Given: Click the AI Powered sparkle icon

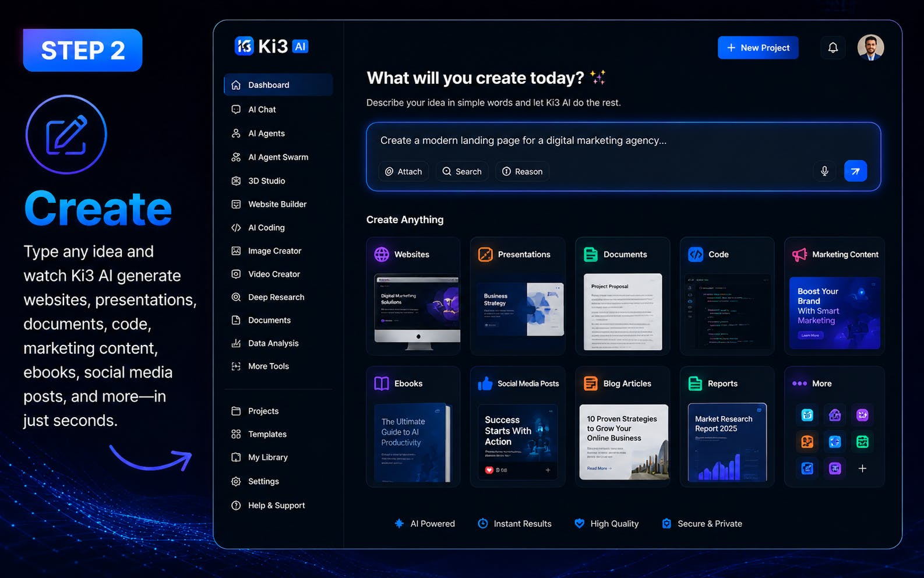Looking at the screenshot, I should [x=399, y=523].
